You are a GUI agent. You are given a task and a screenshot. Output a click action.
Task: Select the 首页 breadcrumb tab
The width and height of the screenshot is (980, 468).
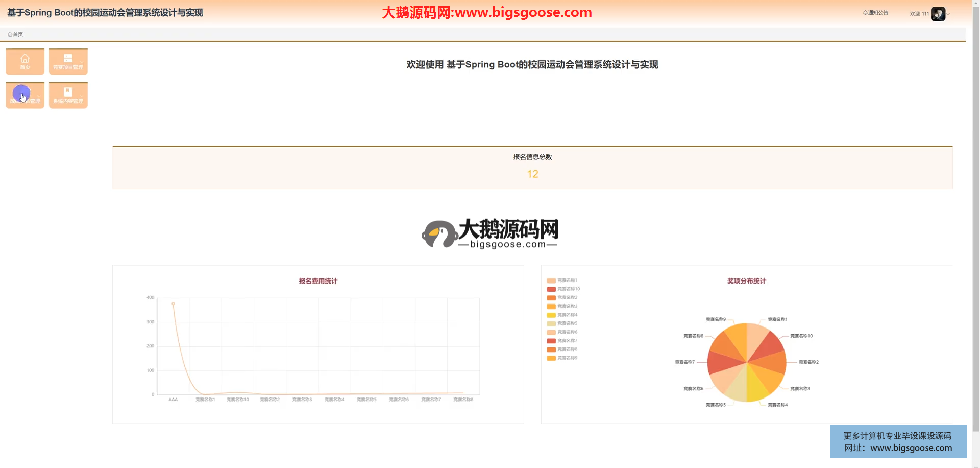coord(18,34)
